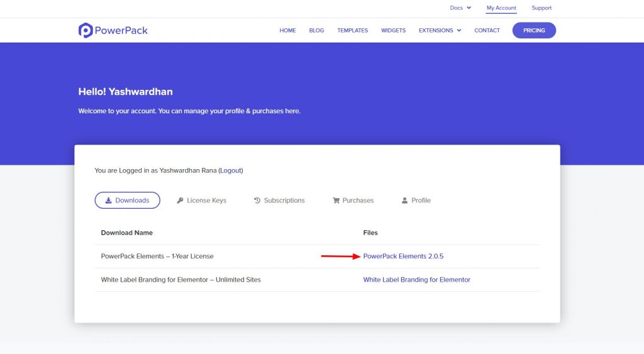Click the Pricing button
Image resolution: width=644 pixels, height=354 pixels.
coord(534,30)
